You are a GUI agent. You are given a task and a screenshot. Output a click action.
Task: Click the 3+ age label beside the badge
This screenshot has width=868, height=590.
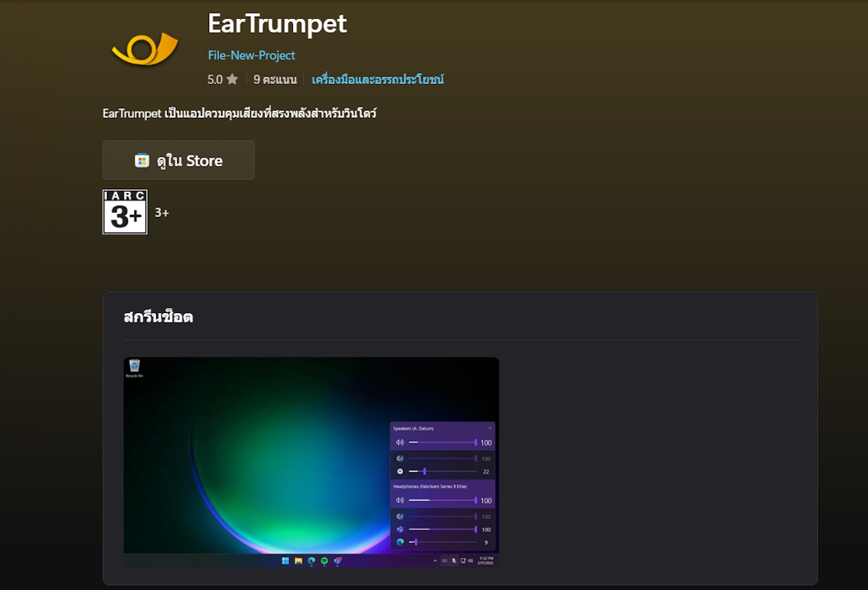point(162,213)
